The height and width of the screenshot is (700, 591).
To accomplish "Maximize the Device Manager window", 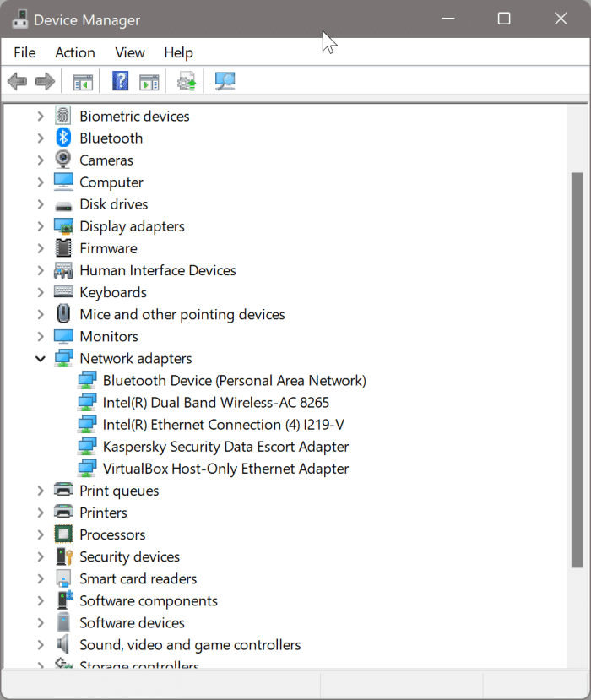I will pos(504,19).
